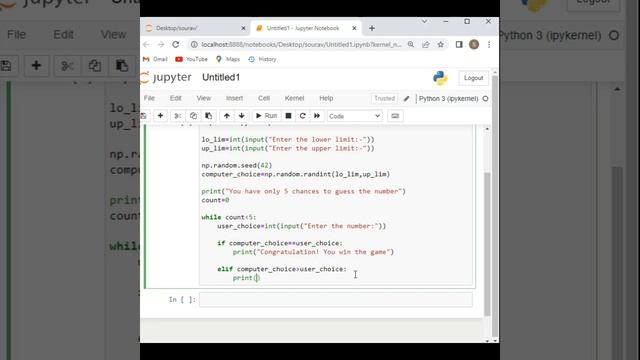Close the Untitled1 Jupyter Notebook tab
The image size is (640, 360).
click(354, 28)
